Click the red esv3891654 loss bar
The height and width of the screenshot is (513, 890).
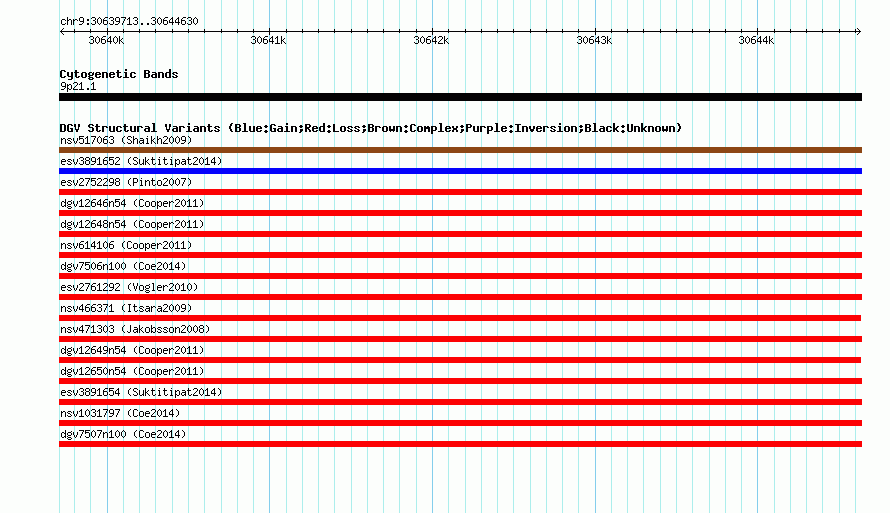click(460, 402)
